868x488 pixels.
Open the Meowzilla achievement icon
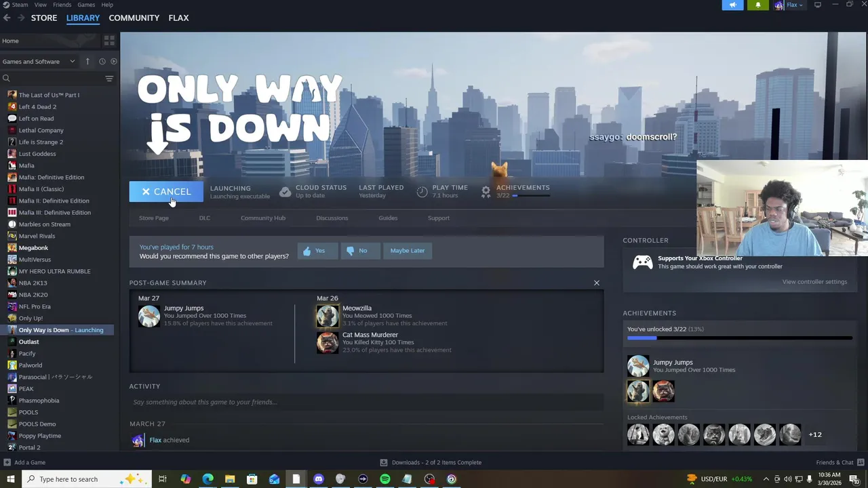coord(328,316)
